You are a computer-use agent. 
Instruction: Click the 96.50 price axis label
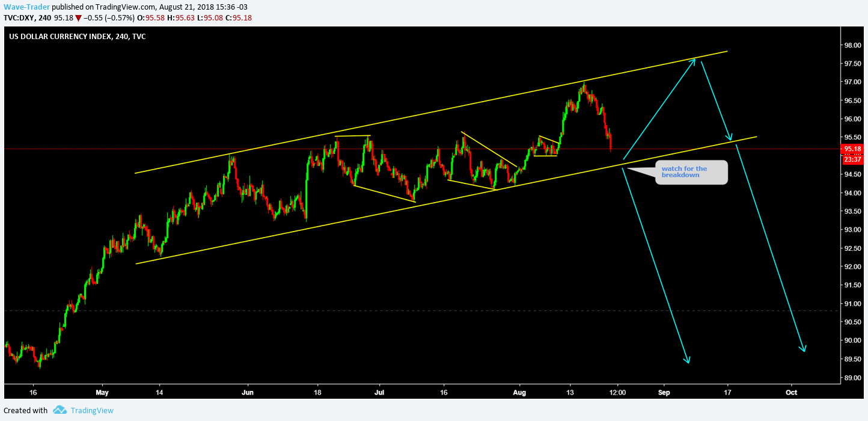[x=852, y=100]
